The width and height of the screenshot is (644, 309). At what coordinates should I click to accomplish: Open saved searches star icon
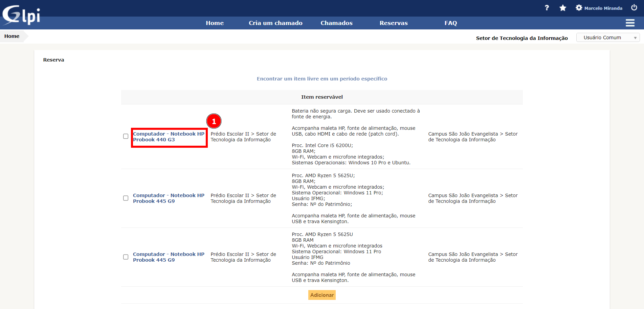[563, 8]
